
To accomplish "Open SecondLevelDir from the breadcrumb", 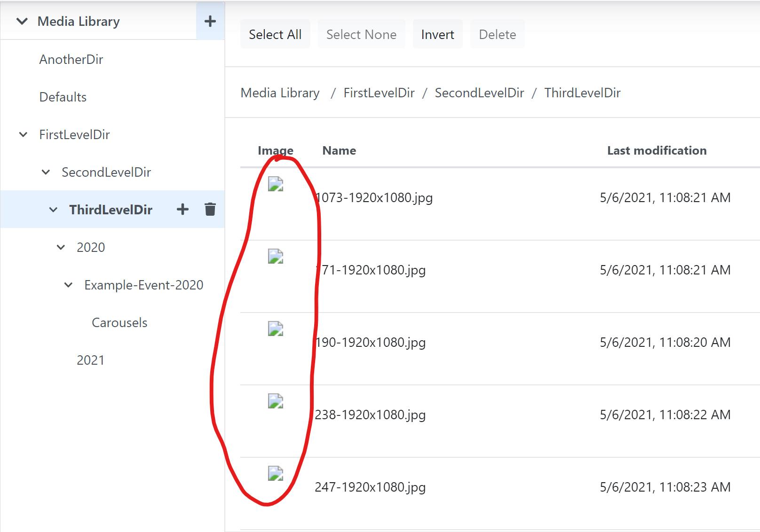I will 479,93.
